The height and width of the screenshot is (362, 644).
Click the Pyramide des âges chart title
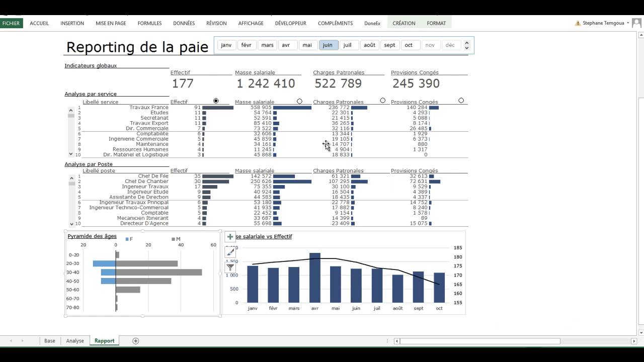tap(92, 236)
